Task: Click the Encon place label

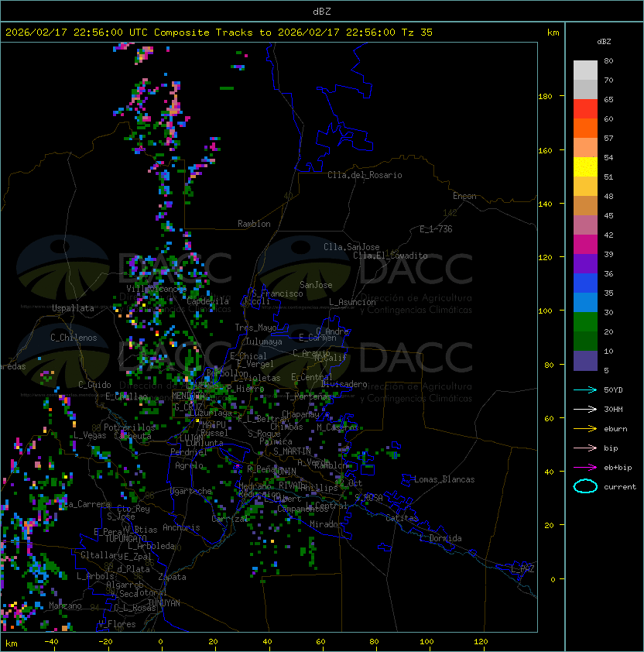Action: click(464, 196)
